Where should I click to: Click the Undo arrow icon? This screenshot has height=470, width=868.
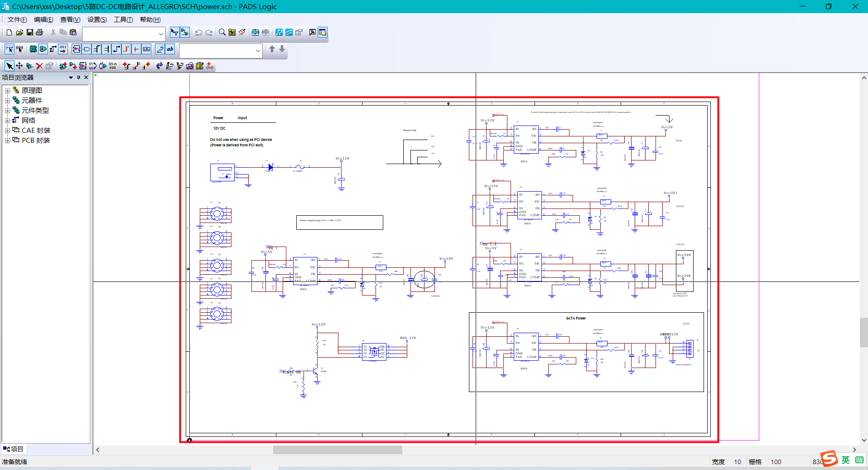[198, 32]
